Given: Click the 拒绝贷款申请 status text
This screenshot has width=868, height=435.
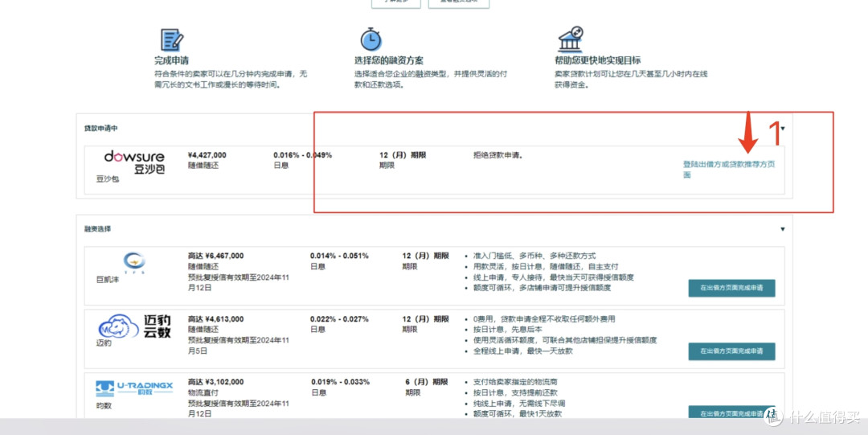Looking at the screenshot, I should pyautogui.click(x=498, y=155).
